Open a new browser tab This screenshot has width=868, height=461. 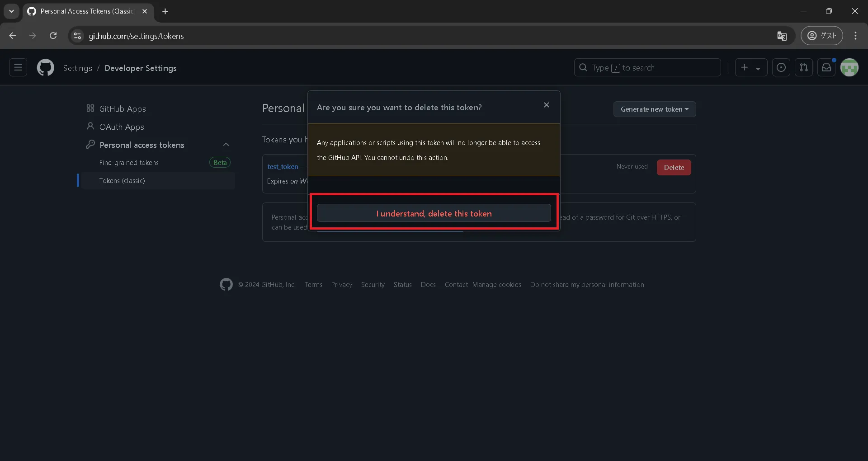coord(165,11)
